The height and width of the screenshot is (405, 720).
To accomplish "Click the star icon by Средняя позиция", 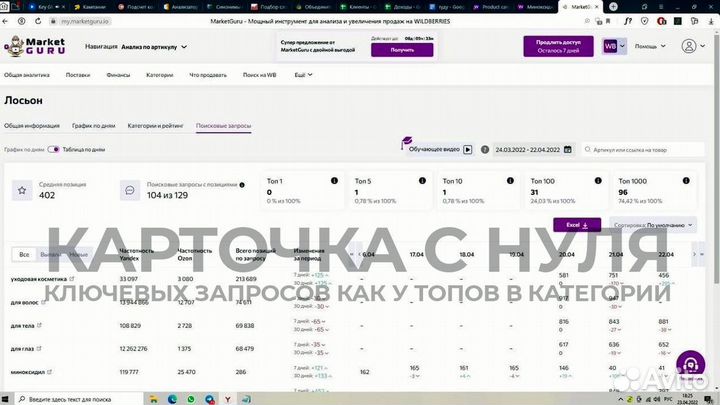I will tap(22, 190).
